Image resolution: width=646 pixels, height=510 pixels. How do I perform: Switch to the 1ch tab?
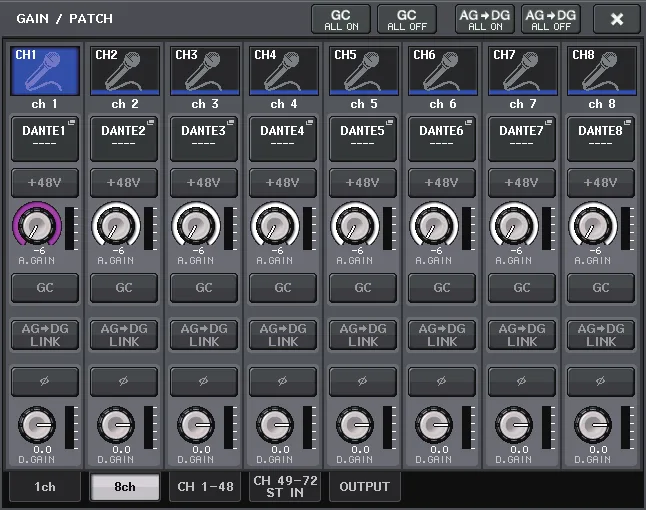pos(44,487)
